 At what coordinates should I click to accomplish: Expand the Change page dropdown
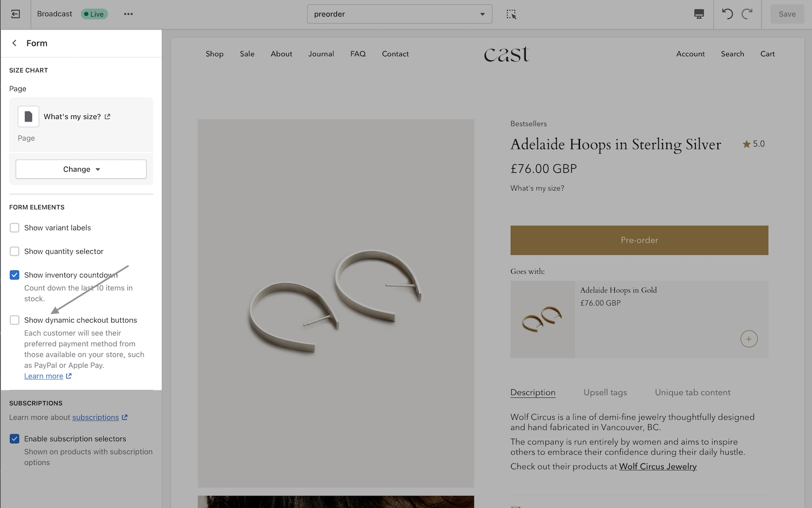(x=81, y=169)
